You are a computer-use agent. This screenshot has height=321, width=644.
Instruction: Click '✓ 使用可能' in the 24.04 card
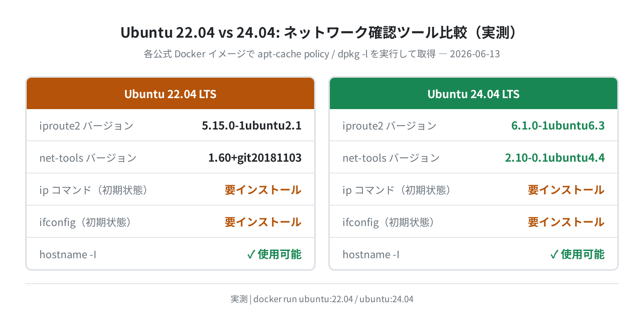click(577, 254)
